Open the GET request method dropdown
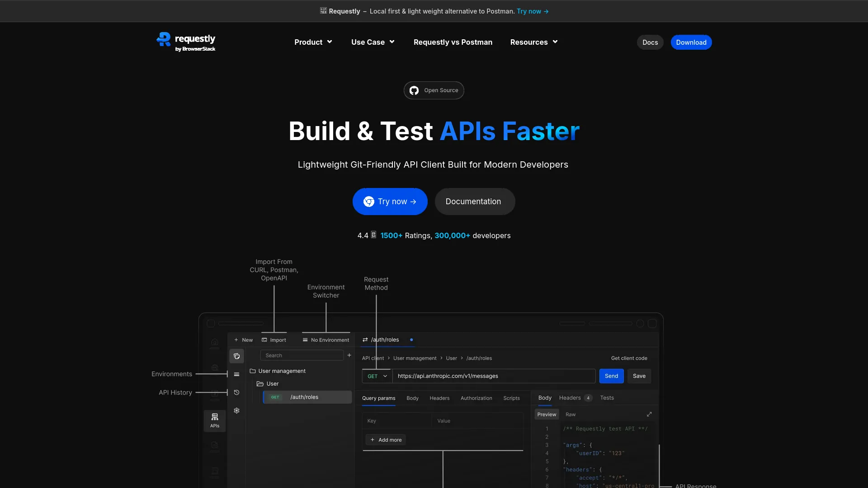 [377, 376]
